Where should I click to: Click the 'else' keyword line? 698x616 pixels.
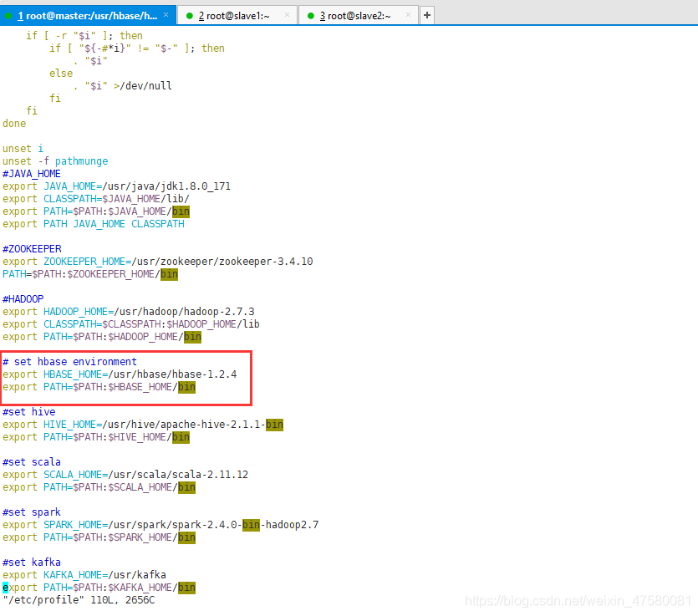[x=61, y=74]
